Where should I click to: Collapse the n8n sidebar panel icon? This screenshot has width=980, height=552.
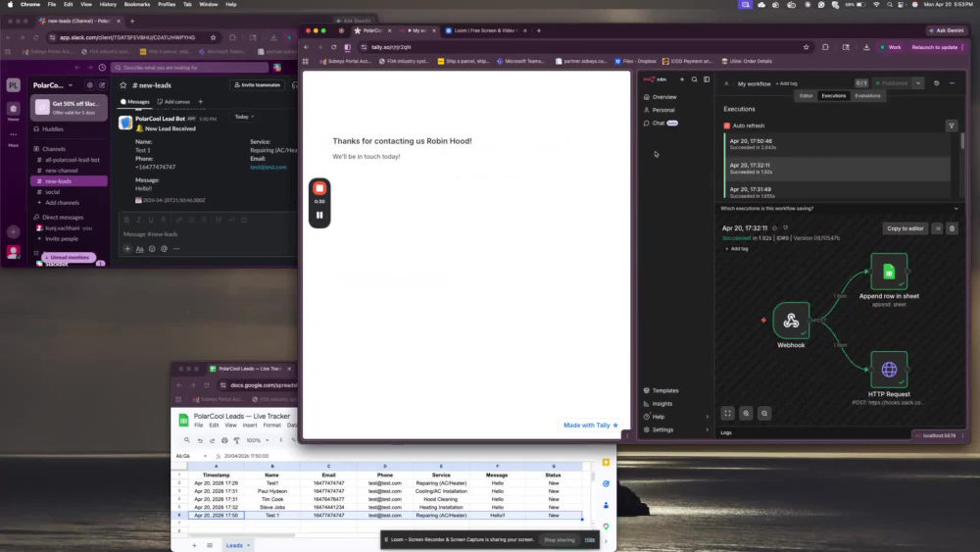[707, 79]
